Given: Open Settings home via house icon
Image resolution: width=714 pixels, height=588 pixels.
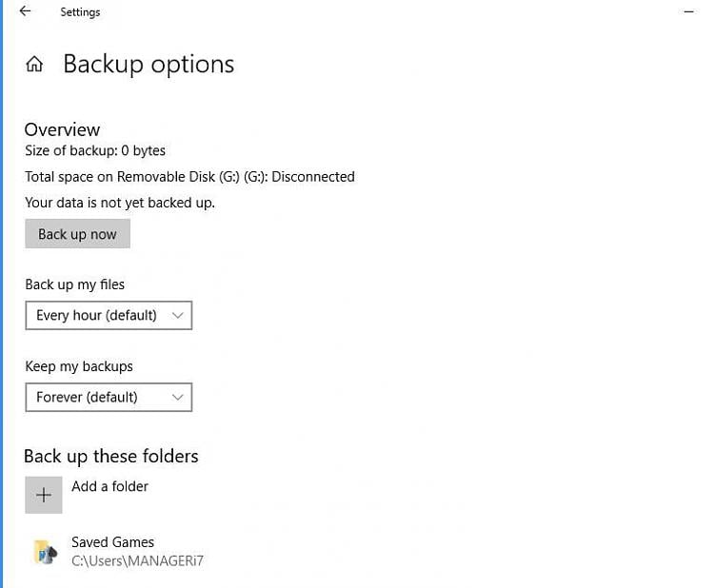Looking at the screenshot, I should point(34,64).
